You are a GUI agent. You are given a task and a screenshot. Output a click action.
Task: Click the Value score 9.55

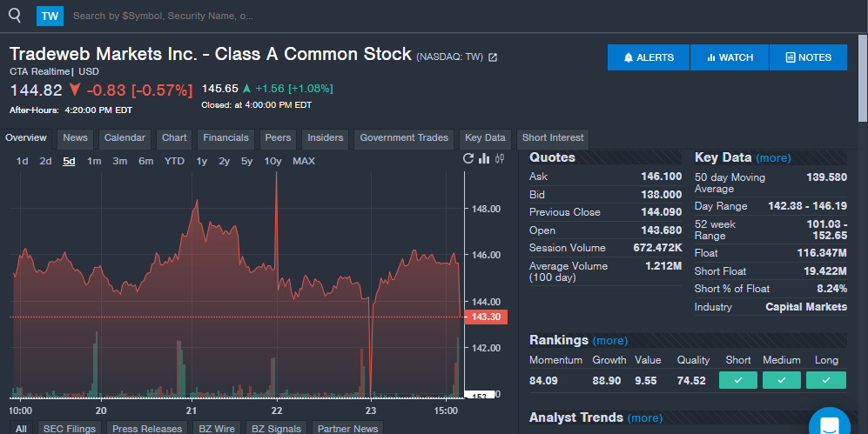pos(645,381)
